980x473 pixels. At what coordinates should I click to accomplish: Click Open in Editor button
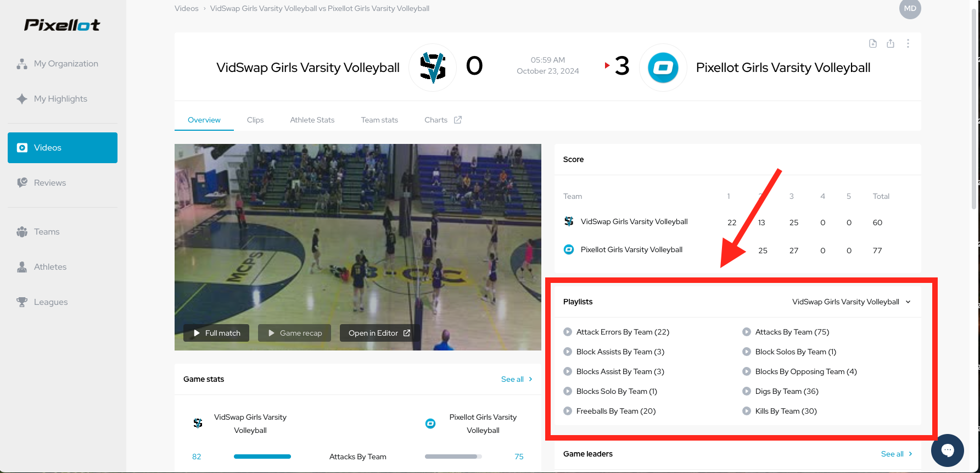click(x=379, y=333)
